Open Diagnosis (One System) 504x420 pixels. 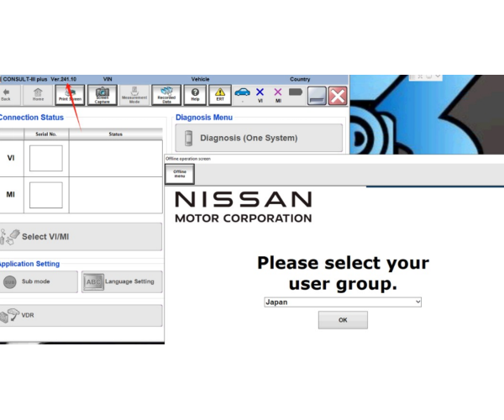coord(259,138)
